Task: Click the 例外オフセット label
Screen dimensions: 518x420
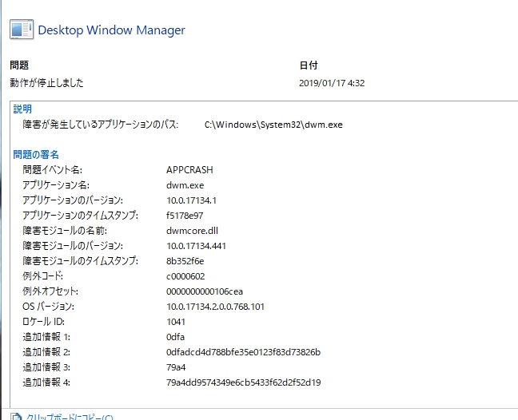Action: click(50, 291)
